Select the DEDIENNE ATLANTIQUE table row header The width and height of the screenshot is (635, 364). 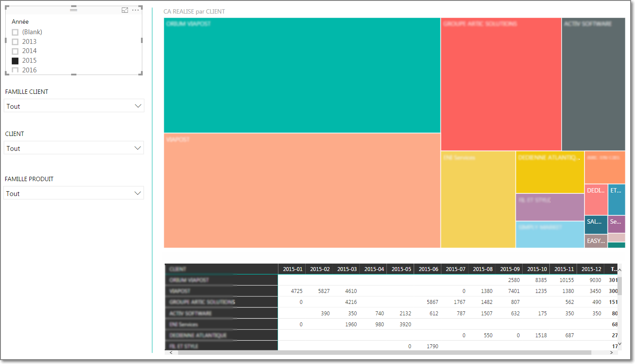click(221, 335)
